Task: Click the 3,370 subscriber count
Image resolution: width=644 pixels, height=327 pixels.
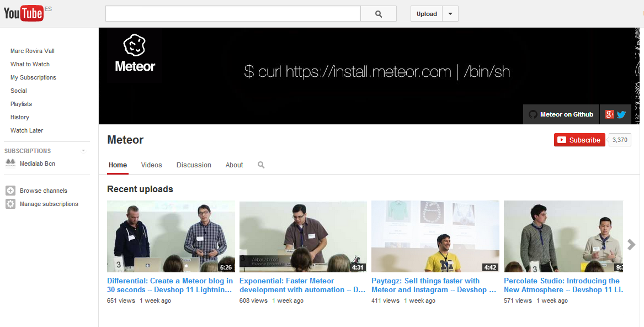Action: point(620,140)
